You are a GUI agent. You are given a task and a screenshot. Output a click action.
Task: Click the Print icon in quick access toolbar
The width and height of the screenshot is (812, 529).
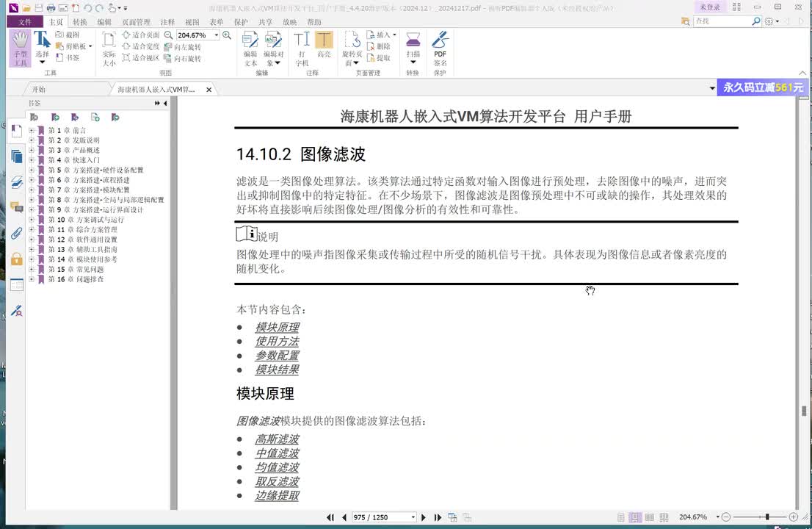pos(51,8)
